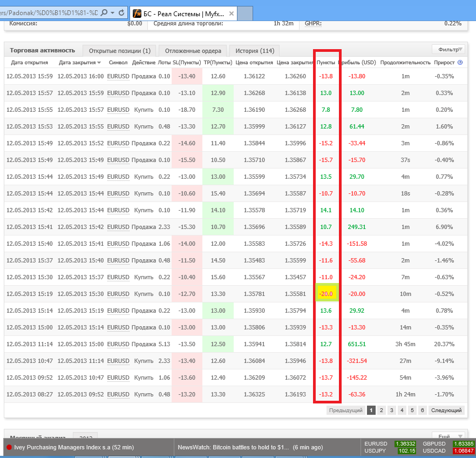The height and width of the screenshot is (458, 476).
Task: Switch to Открытые позиции (1) tab
Action: pos(120,51)
